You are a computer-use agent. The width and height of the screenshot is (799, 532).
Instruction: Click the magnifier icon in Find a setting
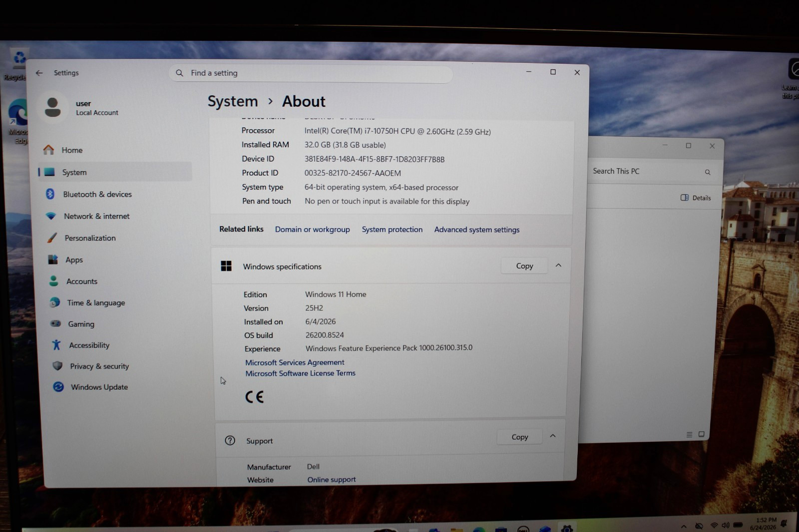[179, 73]
